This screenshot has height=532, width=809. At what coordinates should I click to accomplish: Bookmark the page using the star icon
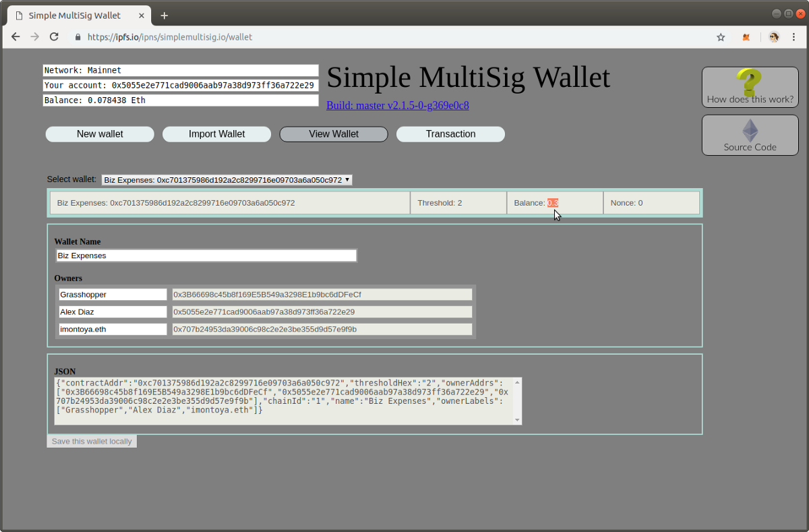[x=721, y=36]
